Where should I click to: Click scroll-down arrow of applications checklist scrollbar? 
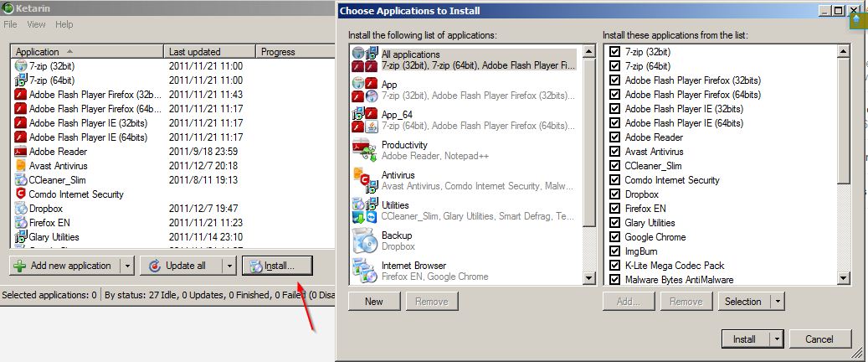844,277
